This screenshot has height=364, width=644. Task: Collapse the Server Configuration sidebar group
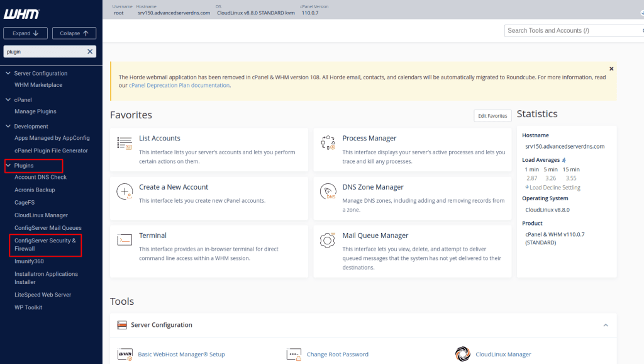point(8,73)
